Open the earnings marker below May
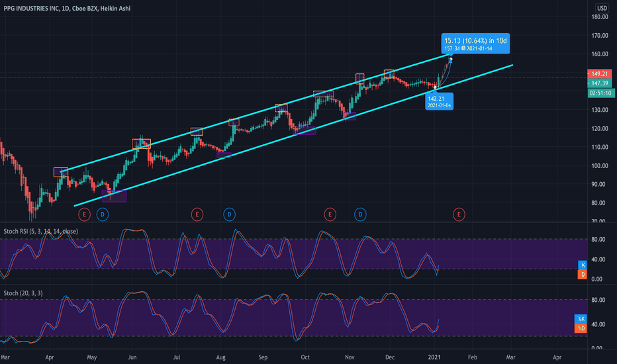This screenshot has height=364, width=617. pyautogui.click(x=84, y=214)
